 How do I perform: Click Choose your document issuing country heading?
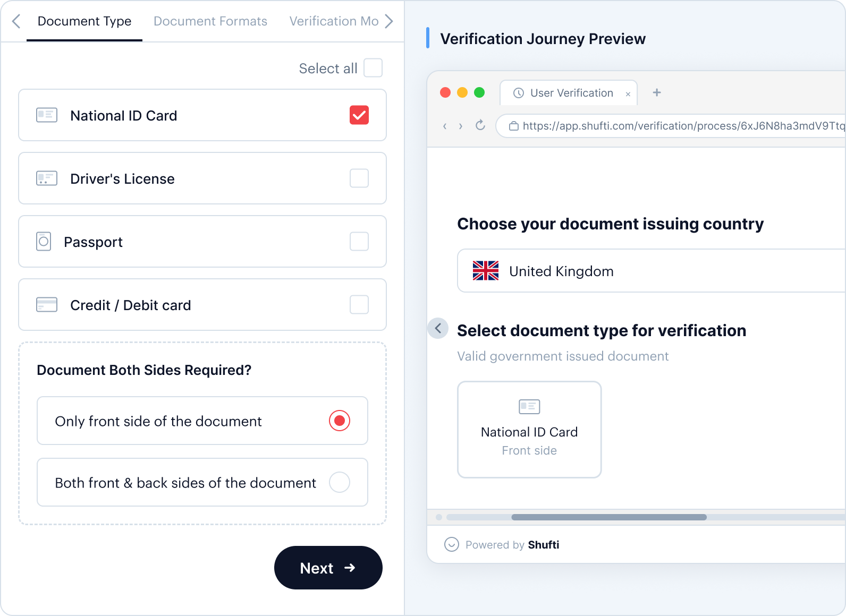pyautogui.click(x=610, y=224)
